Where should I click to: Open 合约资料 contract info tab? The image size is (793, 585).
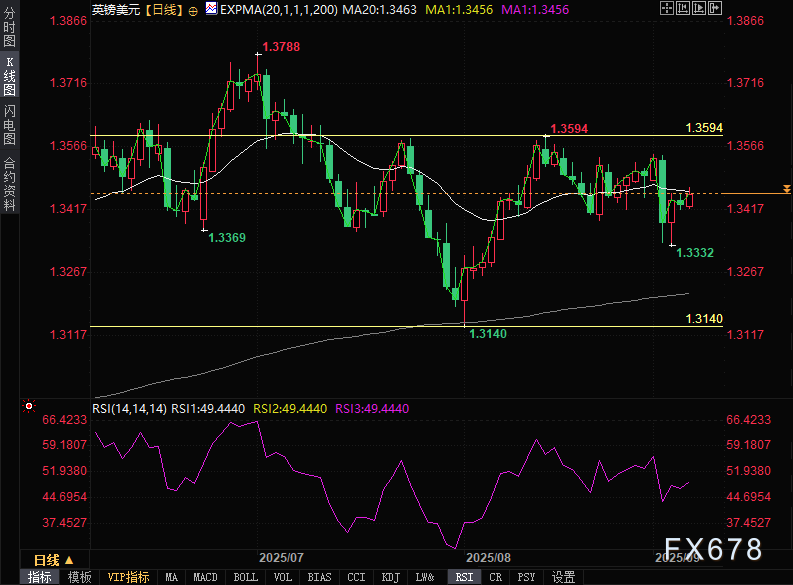coord(10,183)
